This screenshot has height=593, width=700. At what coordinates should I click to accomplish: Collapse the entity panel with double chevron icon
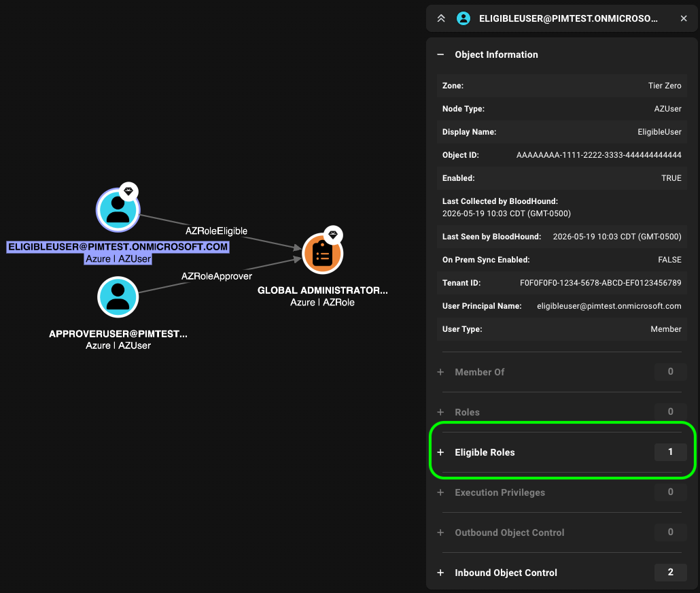click(441, 18)
